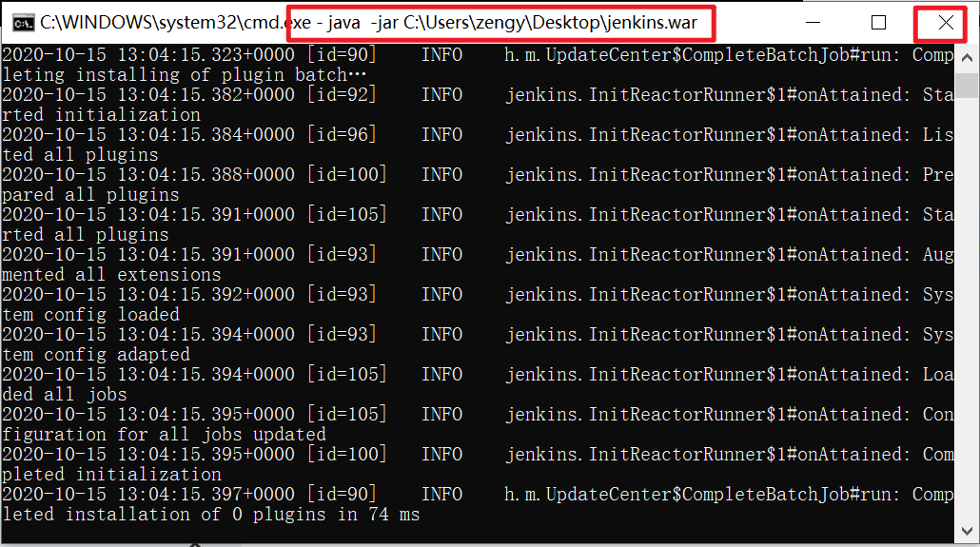Click 'Completing installing of plugin batch' text
Screen dimensions: 980x547
tap(185, 75)
